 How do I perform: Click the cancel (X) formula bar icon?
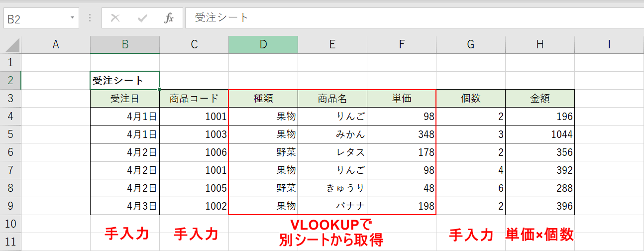coord(115,18)
